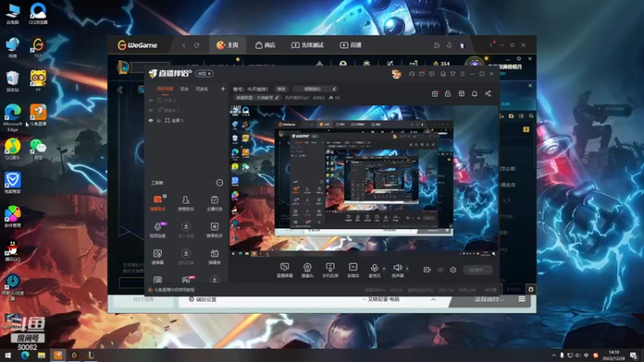Click Edge browser on taskbar
Screen dimensions: 644x362
(25, 355)
